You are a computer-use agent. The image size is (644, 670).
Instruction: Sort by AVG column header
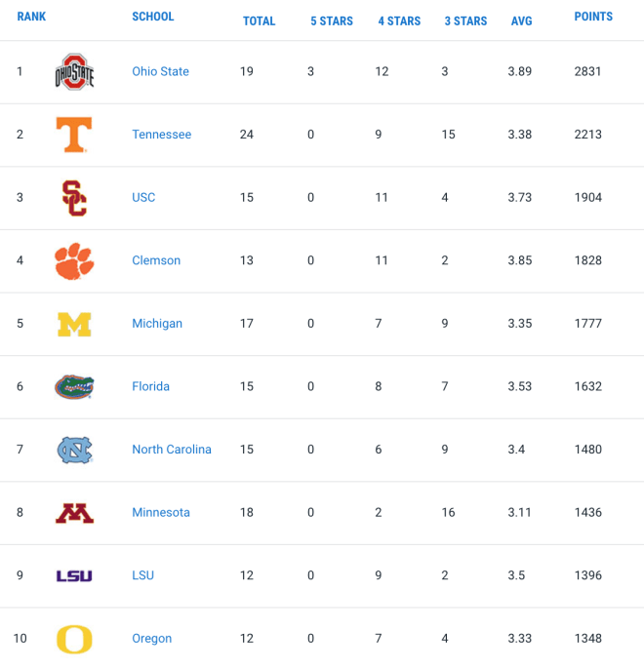(x=522, y=20)
